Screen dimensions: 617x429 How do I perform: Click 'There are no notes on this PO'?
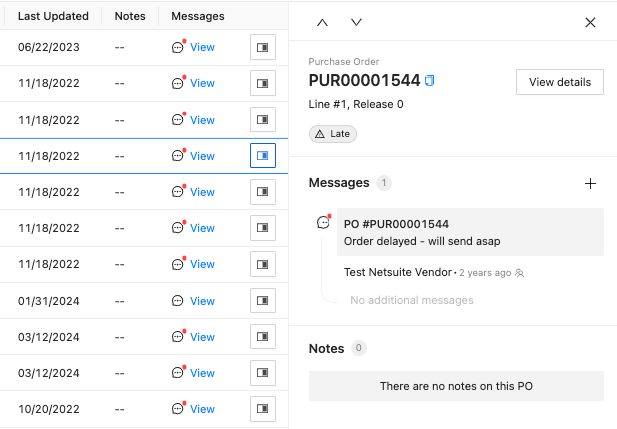[x=456, y=386]
